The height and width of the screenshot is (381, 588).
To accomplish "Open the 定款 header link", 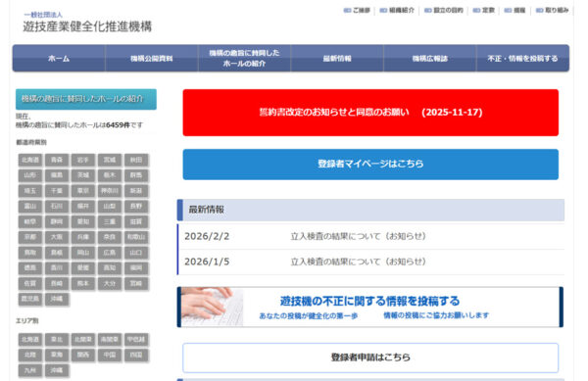I will (x=484, y=11).
